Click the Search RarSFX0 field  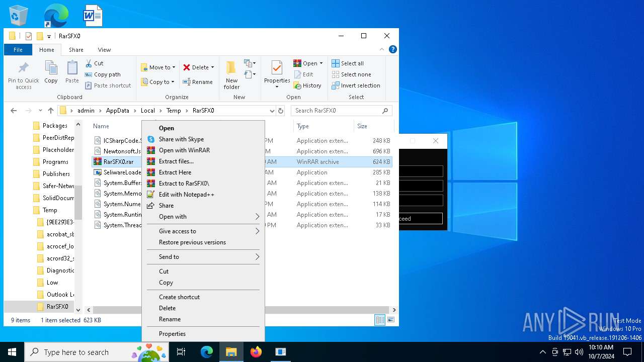point(341,111)
